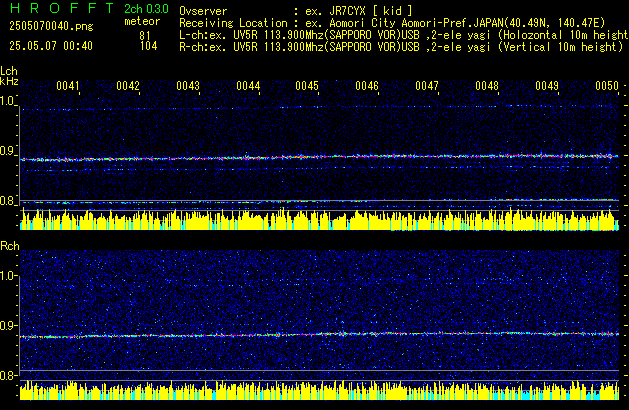Click Rch 0.8 kHz axis label
Screen dimensions: 629x410
[x=8, y=375]
